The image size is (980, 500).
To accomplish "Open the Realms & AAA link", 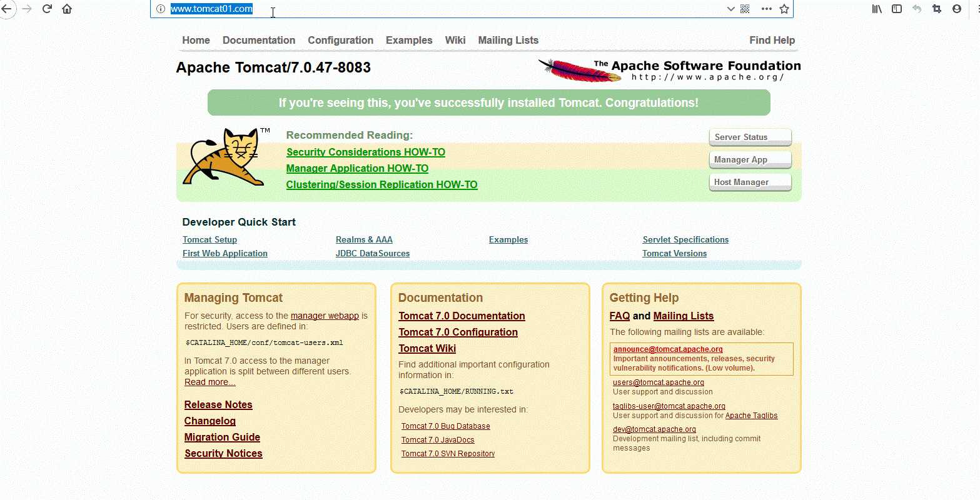I will point(364,239).
